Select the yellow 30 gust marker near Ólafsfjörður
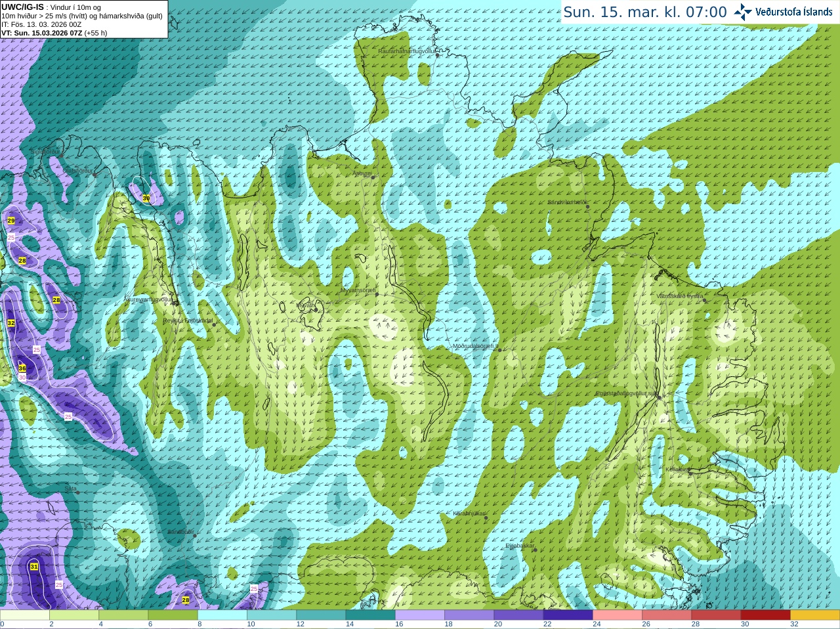This screenshot has height=629, width=840. (x=146, y=198)
